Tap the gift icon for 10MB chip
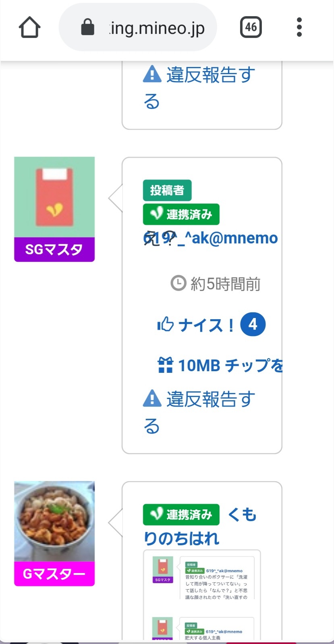 click(x=165, y=365)
